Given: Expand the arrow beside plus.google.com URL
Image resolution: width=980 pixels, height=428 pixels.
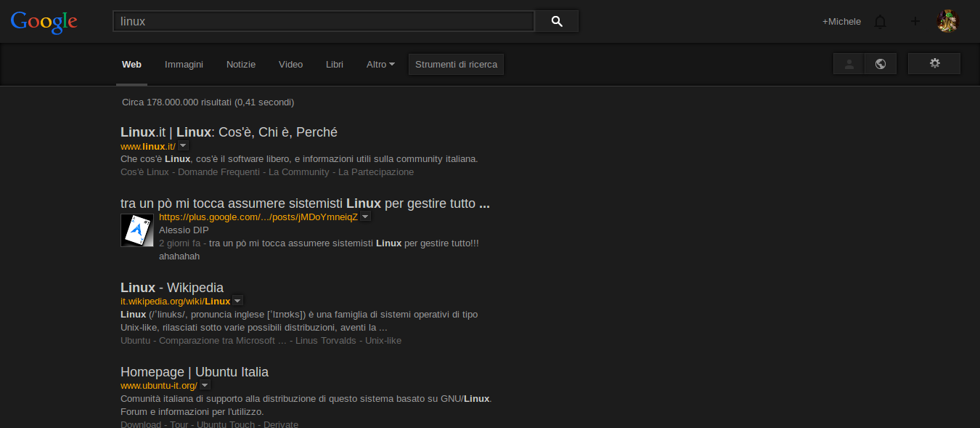Looking at the screenshot, I should point(365,217).
